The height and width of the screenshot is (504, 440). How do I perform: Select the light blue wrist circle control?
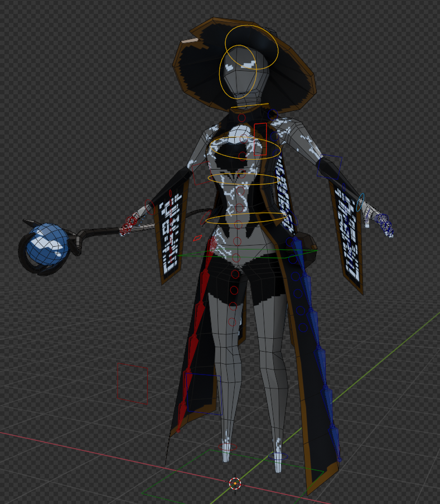361,202
